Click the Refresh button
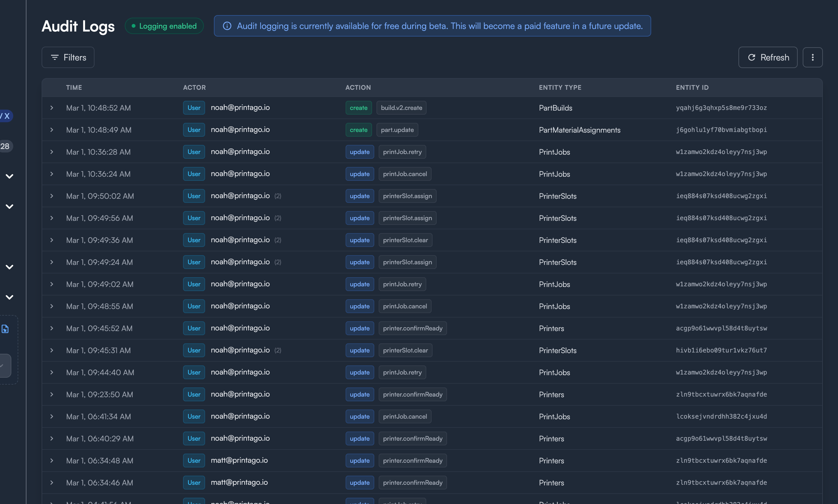This screenshot has height=504, width=838. (768, 57)
